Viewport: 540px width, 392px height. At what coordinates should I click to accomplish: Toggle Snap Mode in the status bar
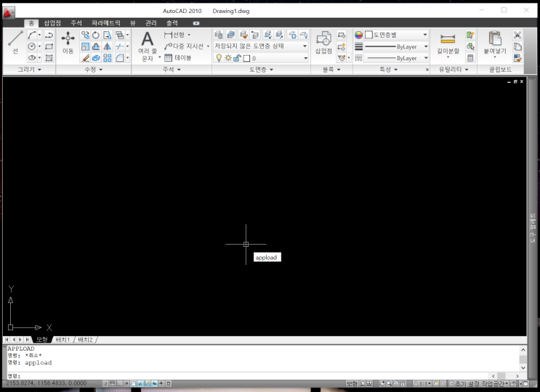tap(105, 383)
